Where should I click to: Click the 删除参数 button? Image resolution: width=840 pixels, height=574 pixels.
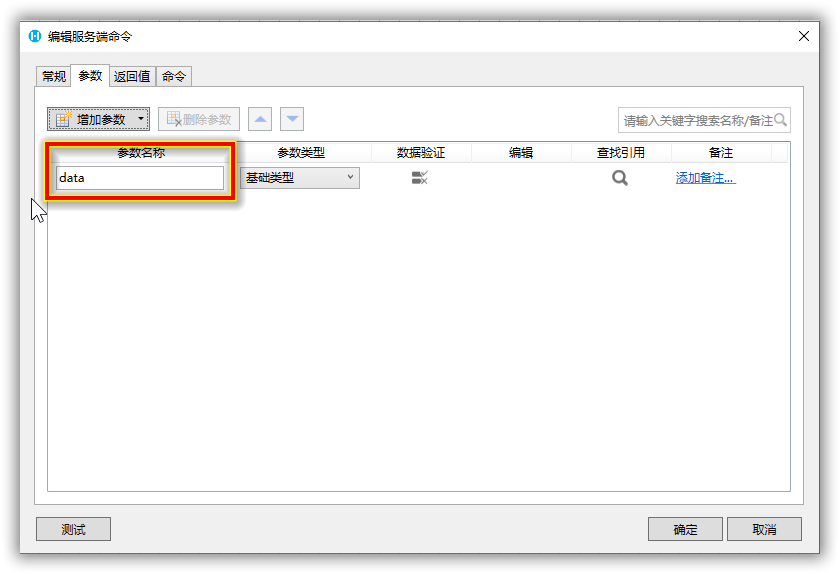click(x=199, y=119)
